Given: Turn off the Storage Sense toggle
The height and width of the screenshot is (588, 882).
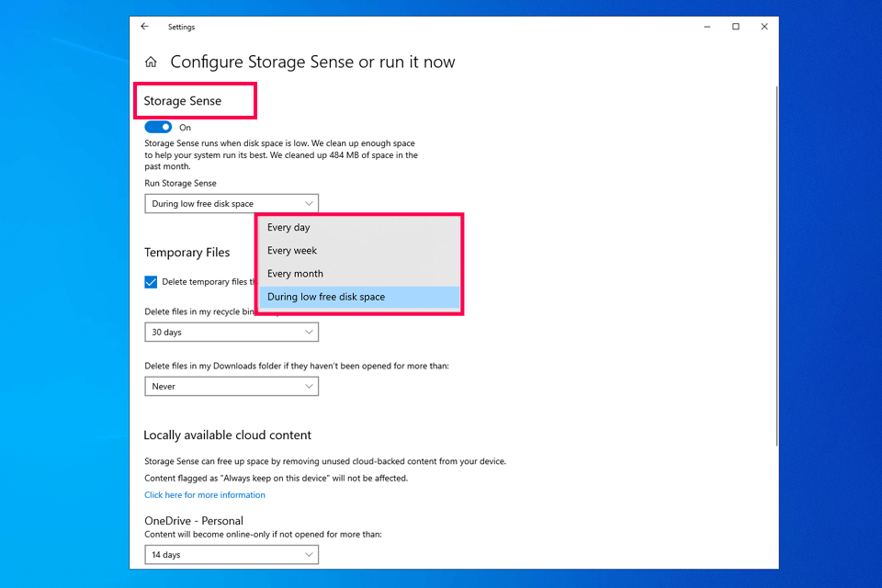Looking at the screenshot, I should click(x=158, y=128).
